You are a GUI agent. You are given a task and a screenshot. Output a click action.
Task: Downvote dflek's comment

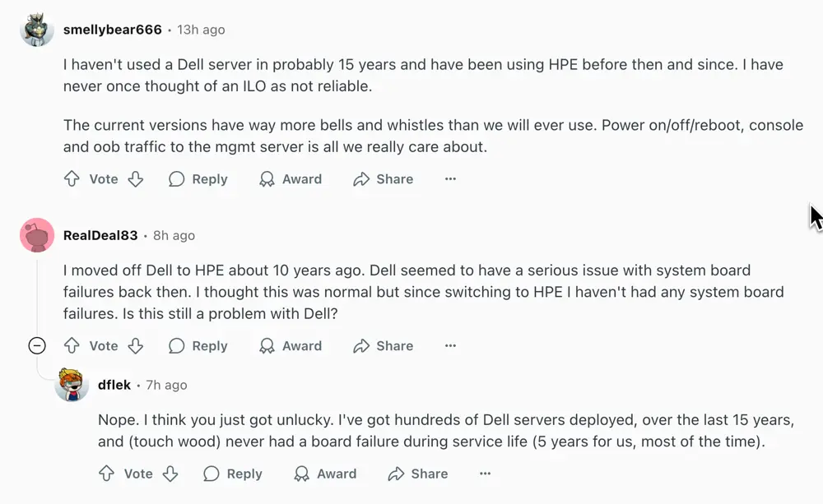pos(171,474)
